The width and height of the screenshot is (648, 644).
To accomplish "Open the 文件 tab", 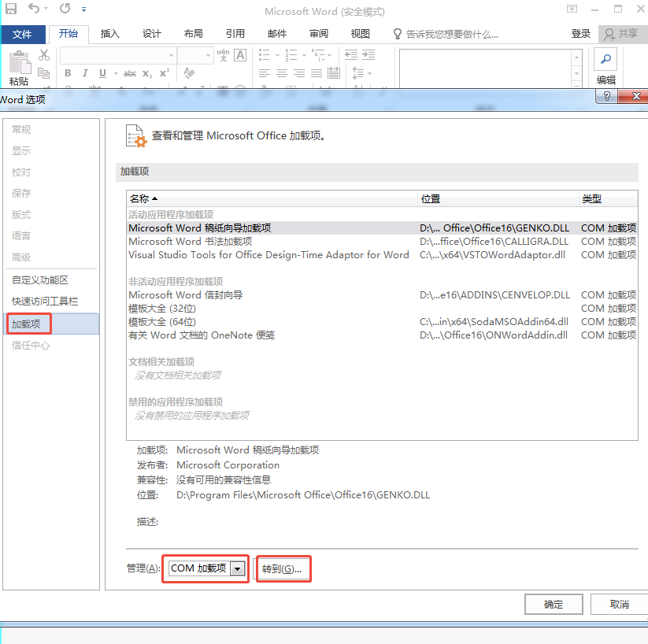I will click(x=22, y=34).
